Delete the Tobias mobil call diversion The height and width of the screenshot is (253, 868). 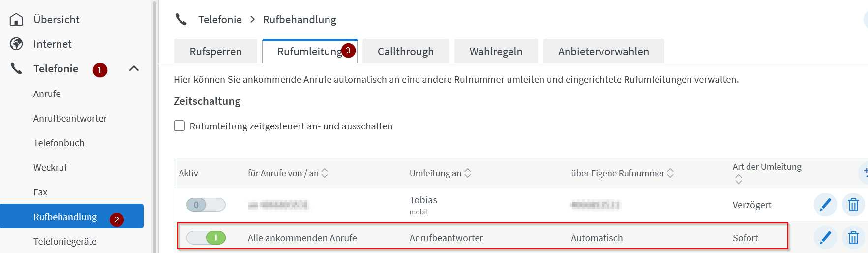(x=853, y=204)
